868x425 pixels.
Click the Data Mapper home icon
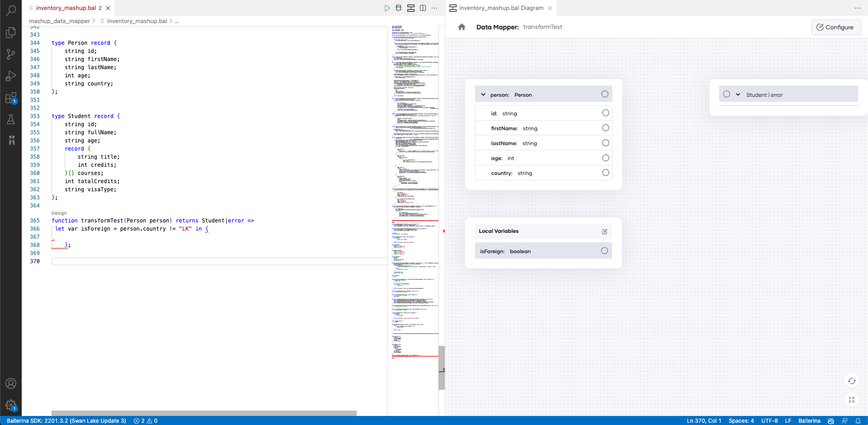(x=462, y=27)
